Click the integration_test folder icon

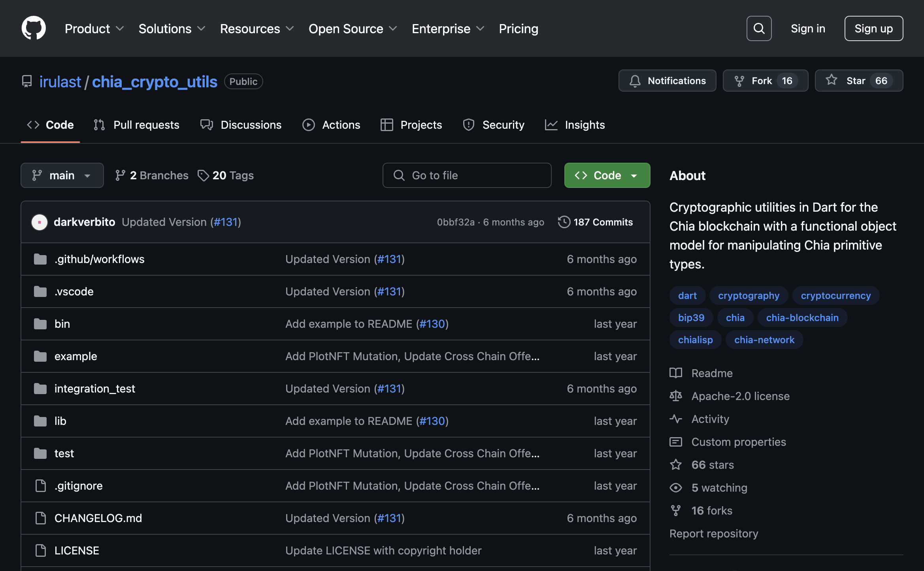[40, 389]
